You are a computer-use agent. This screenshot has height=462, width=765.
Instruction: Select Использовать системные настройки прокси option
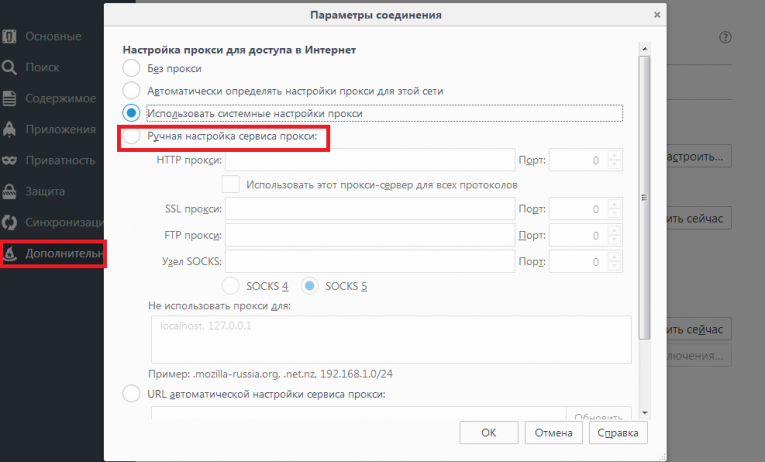[131, 113]
